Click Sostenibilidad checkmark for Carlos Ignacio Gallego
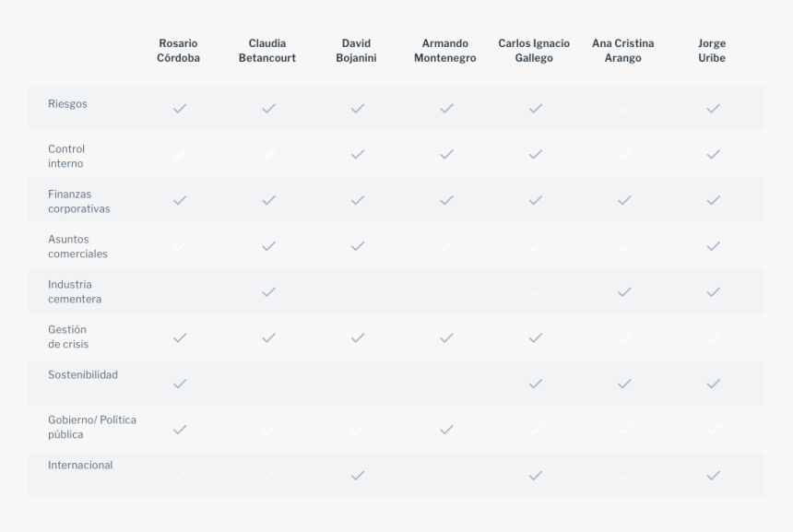793x532 pixels. pos(536,384)
